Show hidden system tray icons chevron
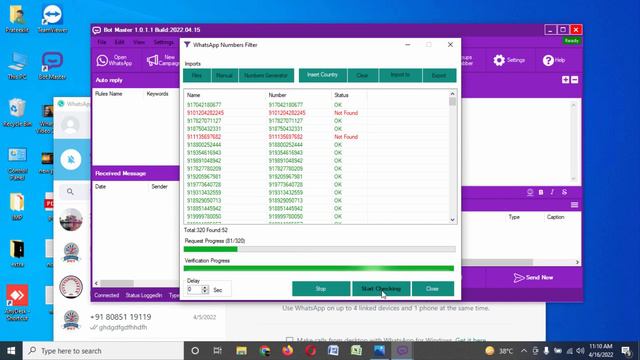640x360 pixels. click(524, 351)
